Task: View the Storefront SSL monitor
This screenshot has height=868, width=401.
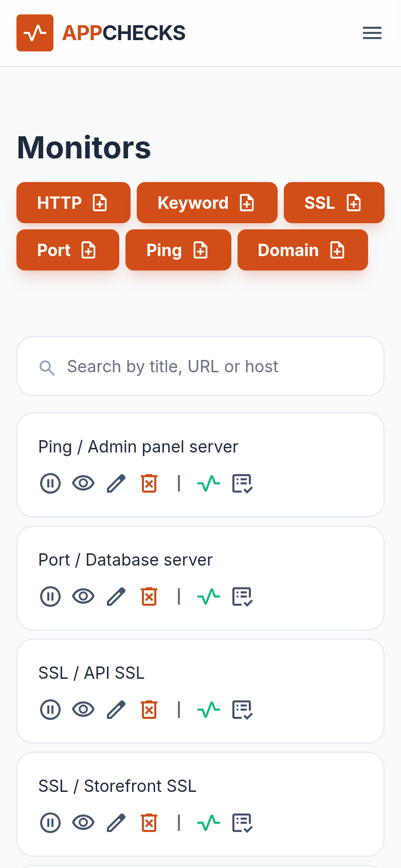Action: coord(83,823)
